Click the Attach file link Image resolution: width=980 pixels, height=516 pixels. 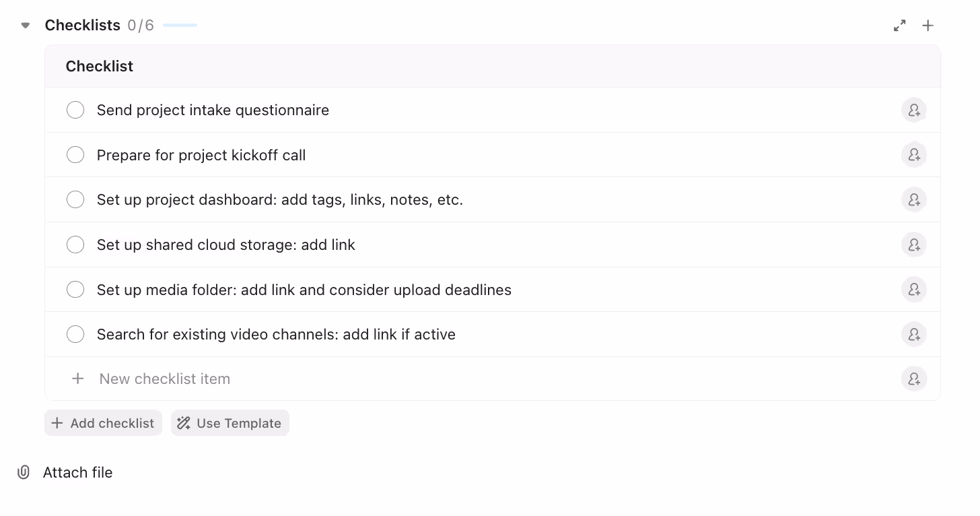(x=78, y=472)
